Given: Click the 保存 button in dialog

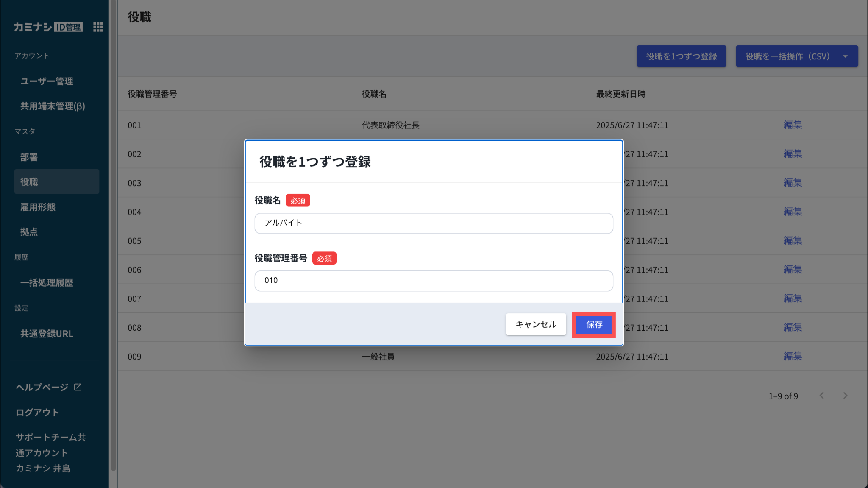Looking at the screenshot, I should coord(594,325).
